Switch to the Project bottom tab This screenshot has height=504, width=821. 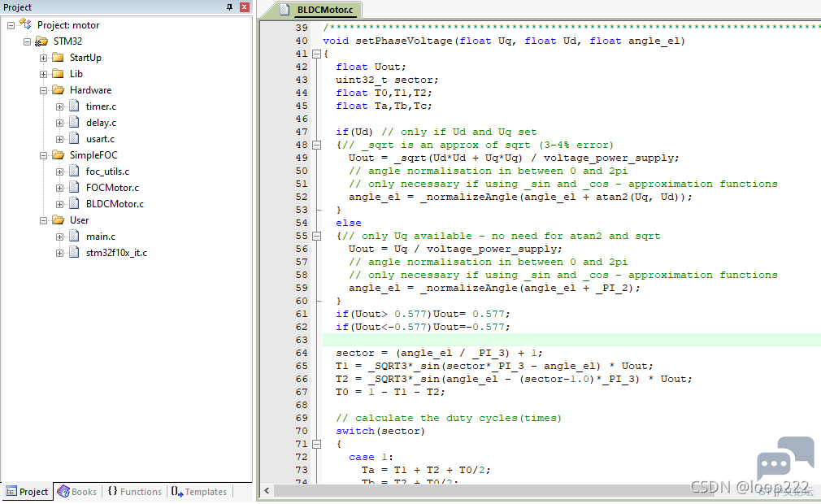[27, 492]
